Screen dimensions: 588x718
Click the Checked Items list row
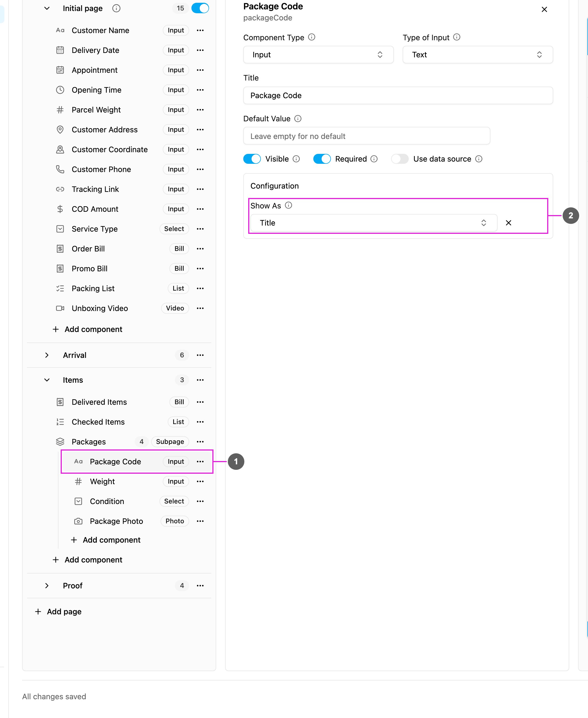[x=128, y=422]
